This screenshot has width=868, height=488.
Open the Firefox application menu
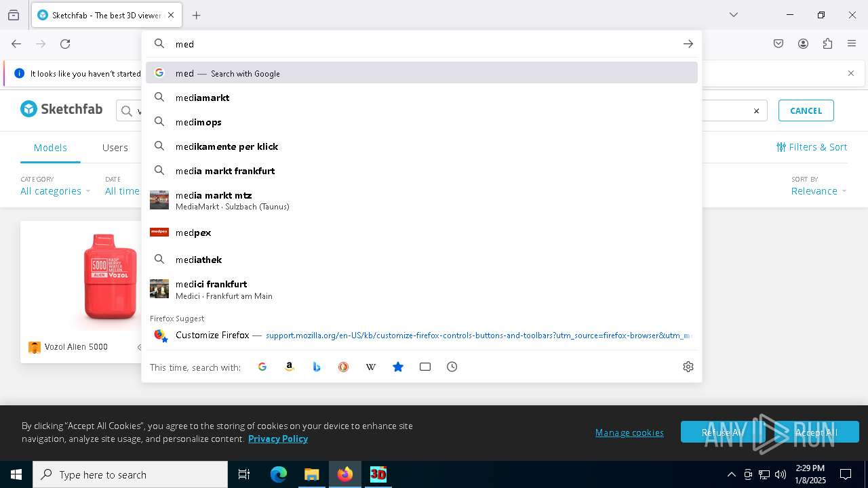pos(852,44)
